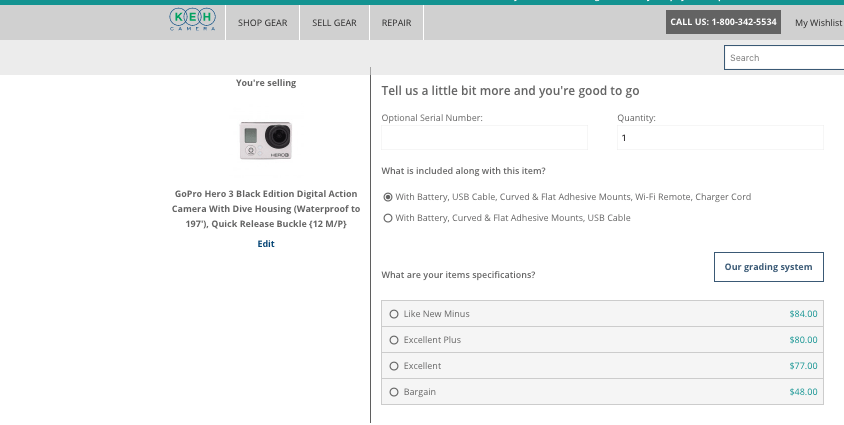Open the SELL GEAR menu
The width and height of the screenshot is (844, 425).
point(334,23)
